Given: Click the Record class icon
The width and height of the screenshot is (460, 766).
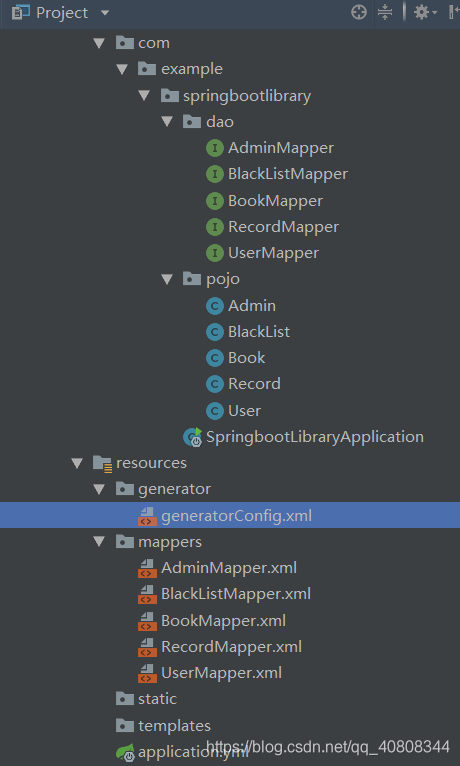Looking at the screenshot, I should (x=215, y=384).
